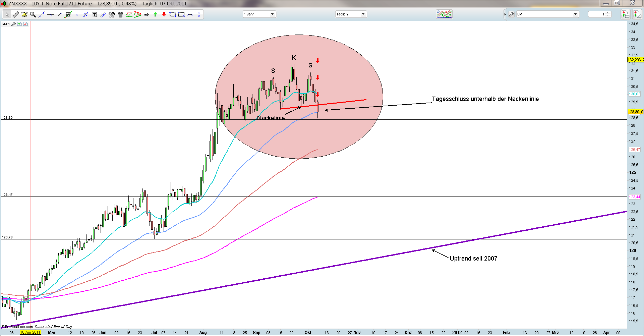This screenshot has width=644, height=336.
Task: Click the trash can delete tool
Action: (120, 14)
